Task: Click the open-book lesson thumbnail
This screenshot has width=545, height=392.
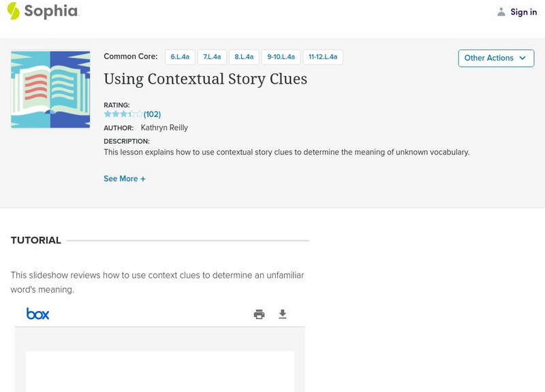Action: click(50, 90)
